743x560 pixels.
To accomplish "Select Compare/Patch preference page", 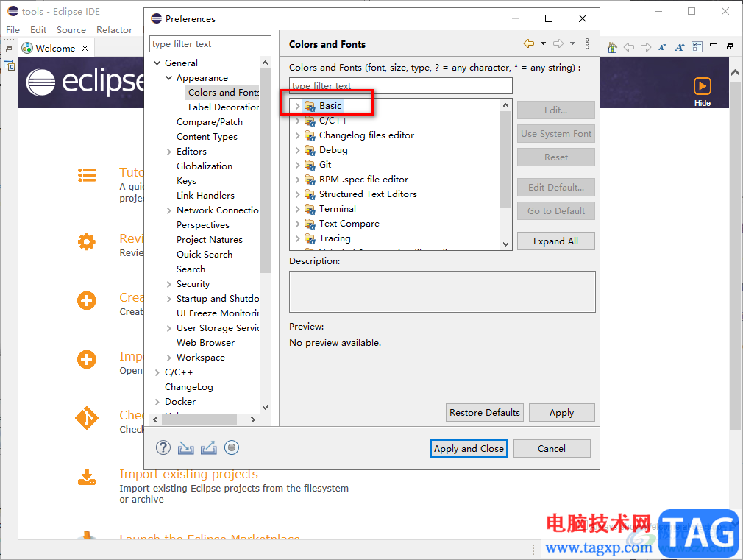I will tap(210, 122).
